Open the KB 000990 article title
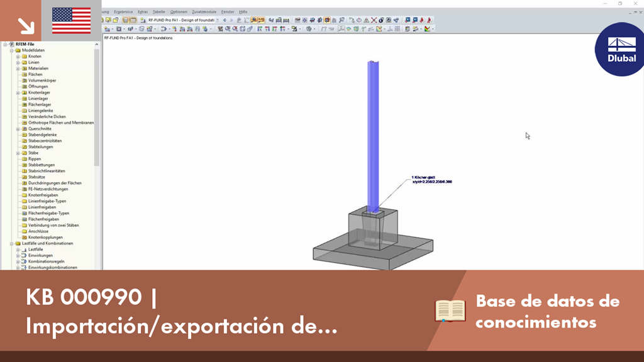 tap(182, 311)
